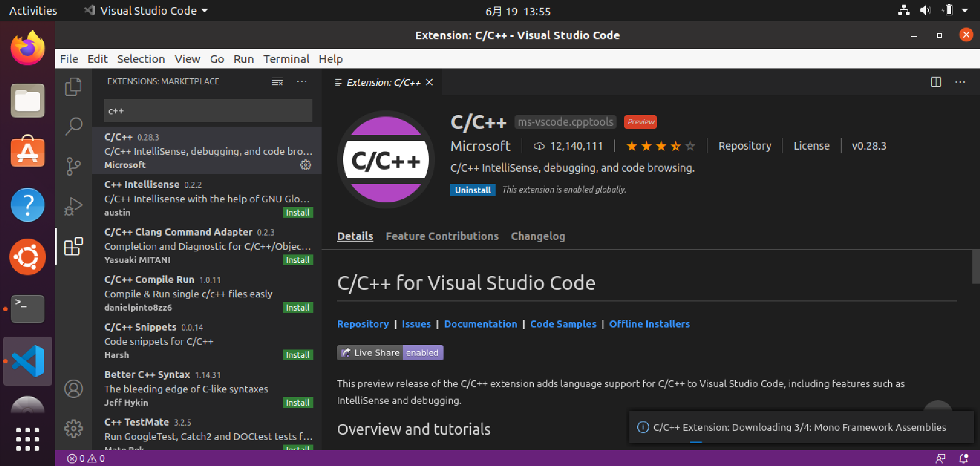Open the Go menu
The image size is (980, 466).
(x=217, y=59)
